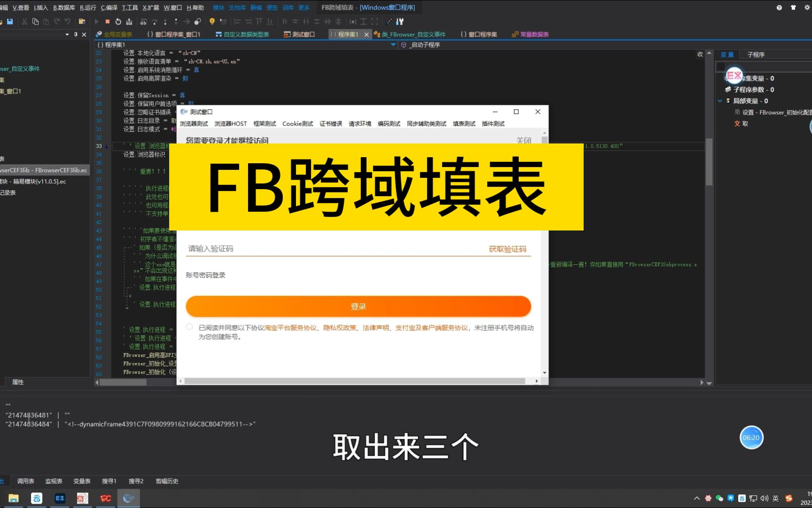Open the 程序集1 subroutine dropdown arrow
Image resolution: width=812 pixels, height=508 pixels.
coord(393,45)
